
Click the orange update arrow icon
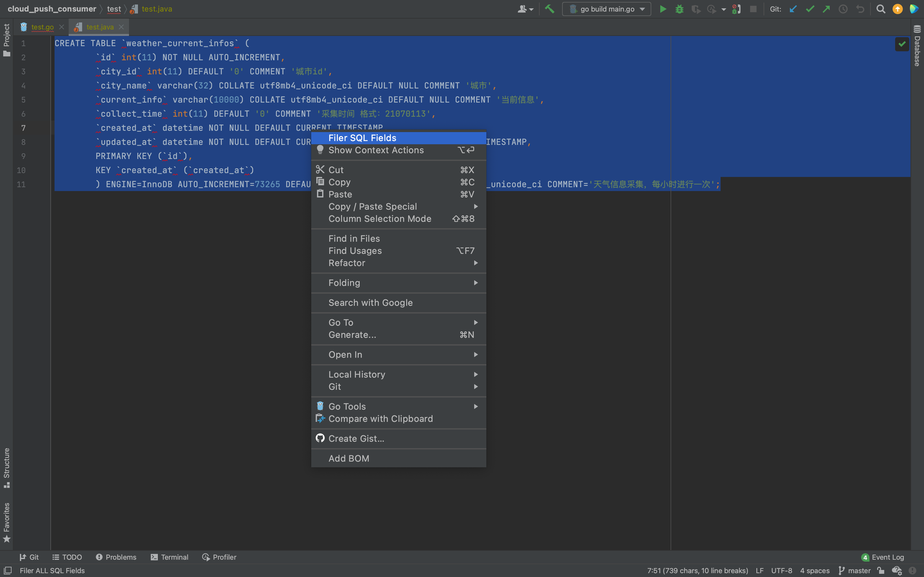[898, 9]
